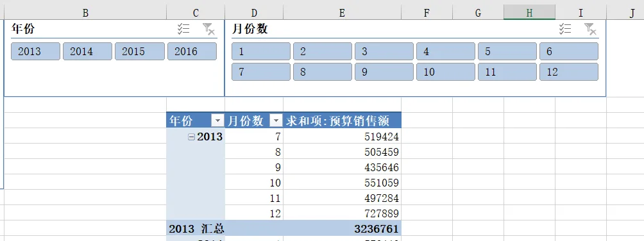Select column E header
644x241 pixels.
click(342, 13)
